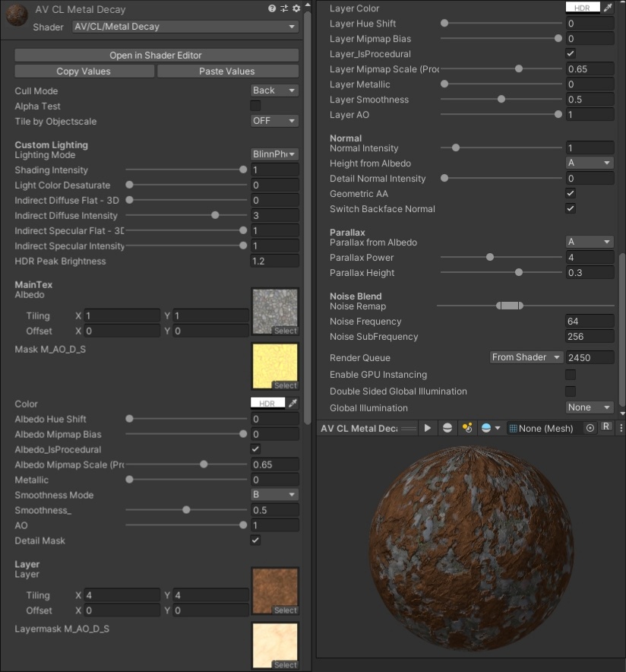
Task: Open the shader help documentation icon
Action: click(272, 8)
